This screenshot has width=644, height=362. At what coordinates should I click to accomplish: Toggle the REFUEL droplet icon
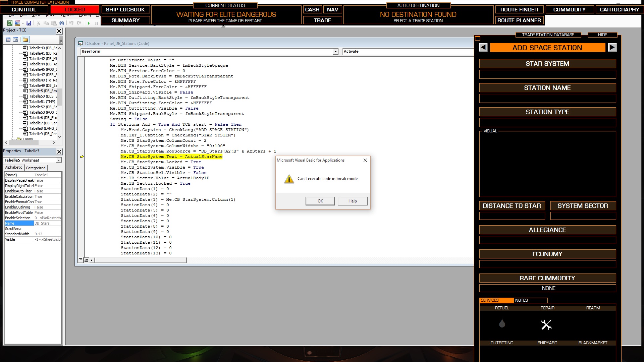pyautogui.click(x=502, y=323)
